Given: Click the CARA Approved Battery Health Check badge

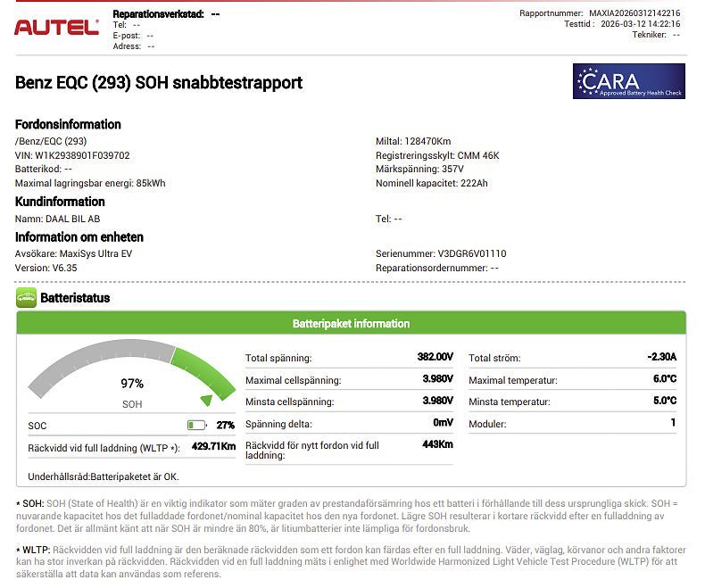Looking at the screenshot, I should pos(628,81).
